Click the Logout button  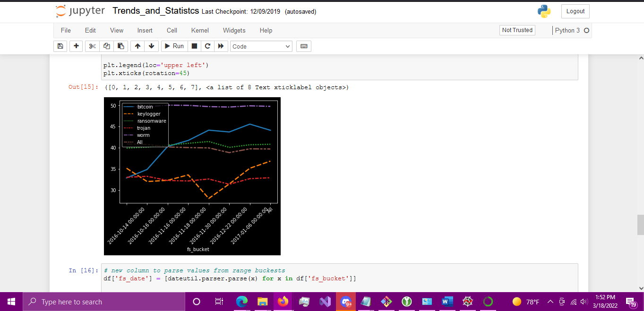pyautogui.click(x=575, y=11)
